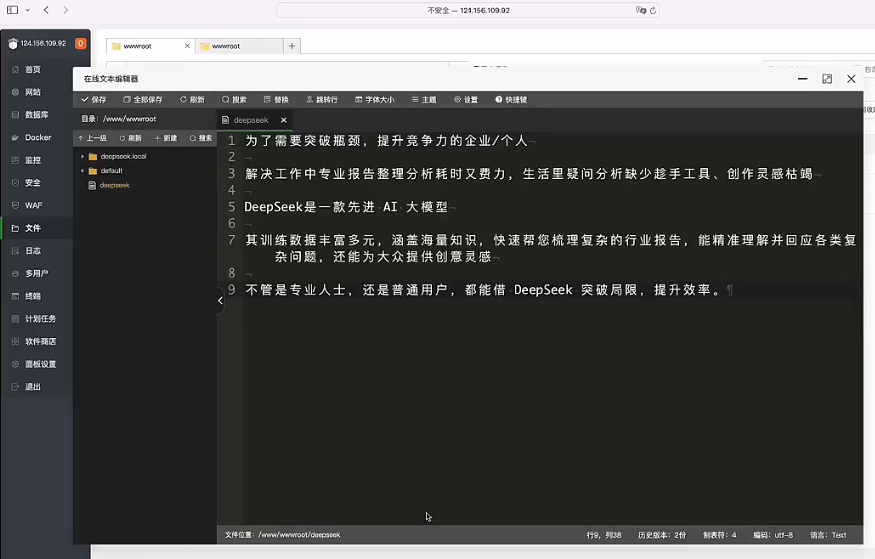Open 跳转行 go-to-line tool
Screen dimensions: 875x559
tap(322, 99)
